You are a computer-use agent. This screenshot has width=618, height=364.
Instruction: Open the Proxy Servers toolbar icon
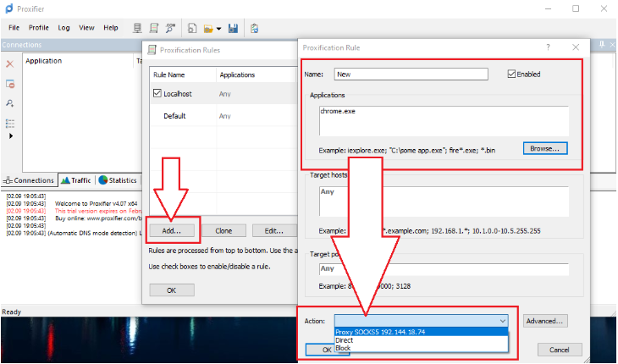137,28
